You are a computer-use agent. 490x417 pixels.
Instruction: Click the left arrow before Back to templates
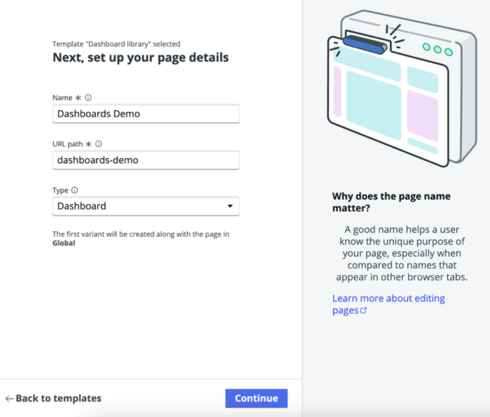[9, 398]
